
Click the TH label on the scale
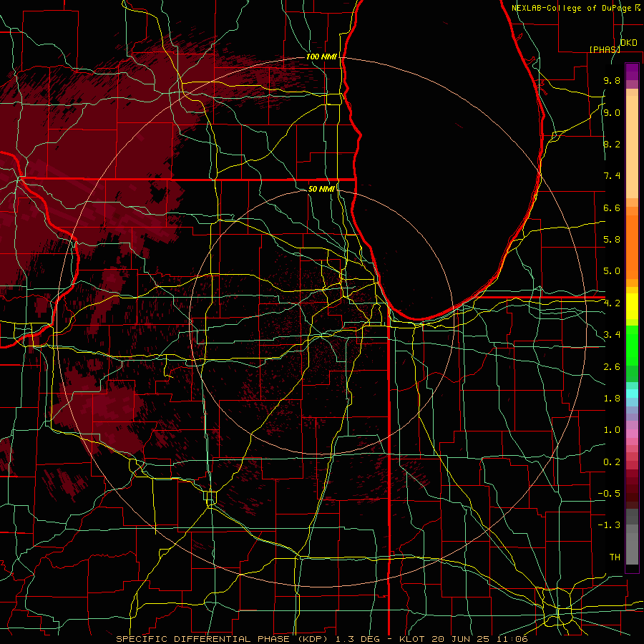[615, 557]
